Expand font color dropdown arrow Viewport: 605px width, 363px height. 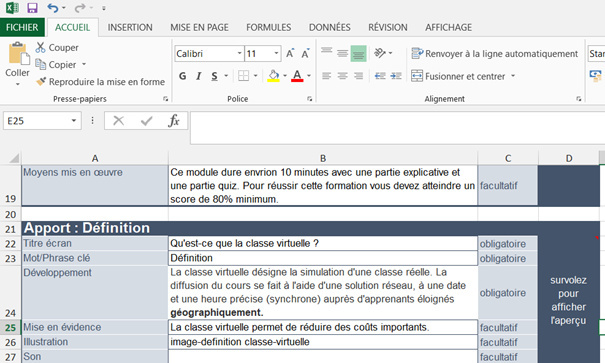point(309,76)
